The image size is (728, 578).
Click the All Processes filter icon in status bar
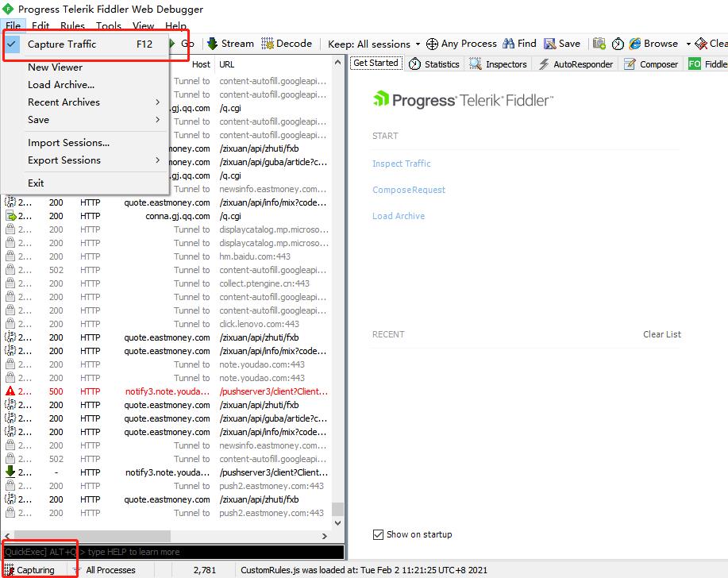pos(76,569)
